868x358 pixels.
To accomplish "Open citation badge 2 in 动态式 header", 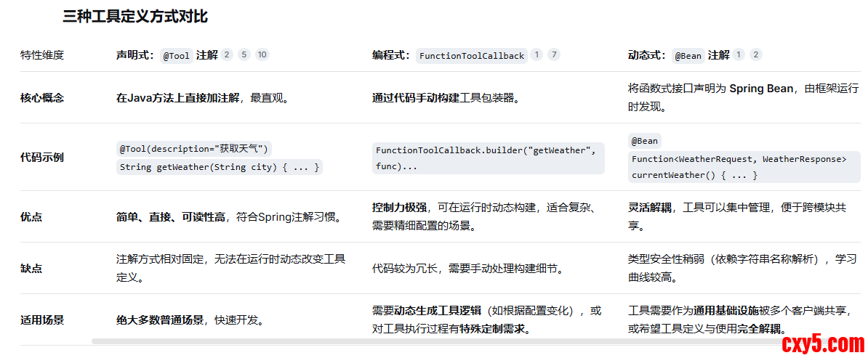I will (756, 54).
